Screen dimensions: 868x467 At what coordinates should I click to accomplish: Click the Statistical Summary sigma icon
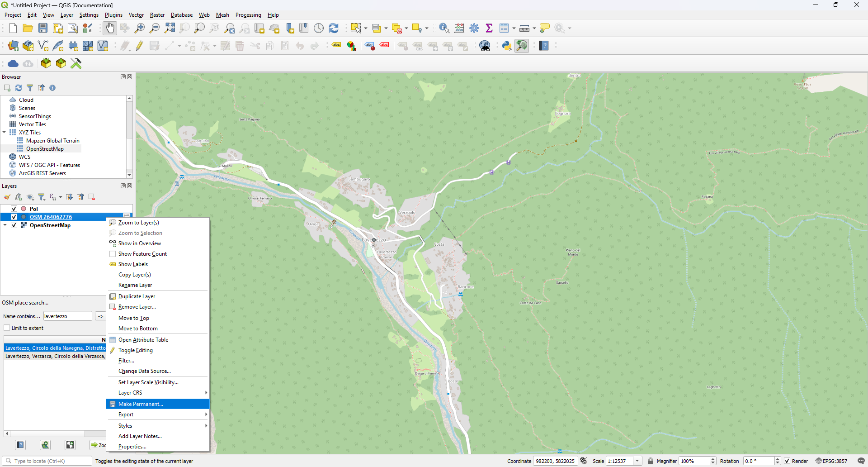(489, 28)
